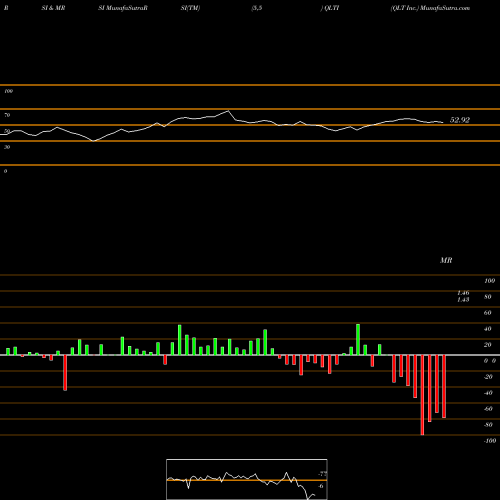Click the RSI axis label 30
Viewport: 500px width, 500px height.
7,147
